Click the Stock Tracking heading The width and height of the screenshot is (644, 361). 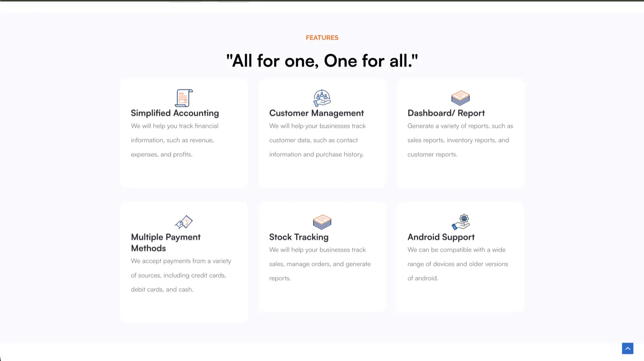point(299,237)
